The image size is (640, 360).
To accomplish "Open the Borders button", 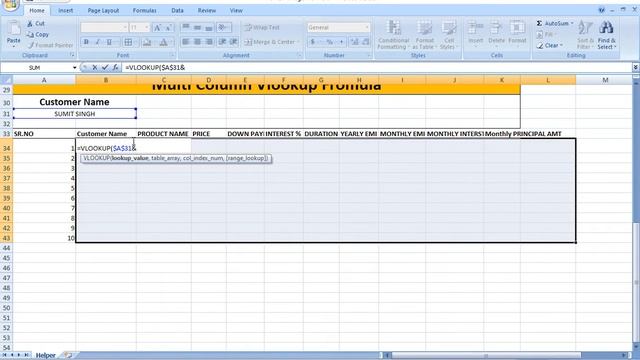I will coord(128,42).
